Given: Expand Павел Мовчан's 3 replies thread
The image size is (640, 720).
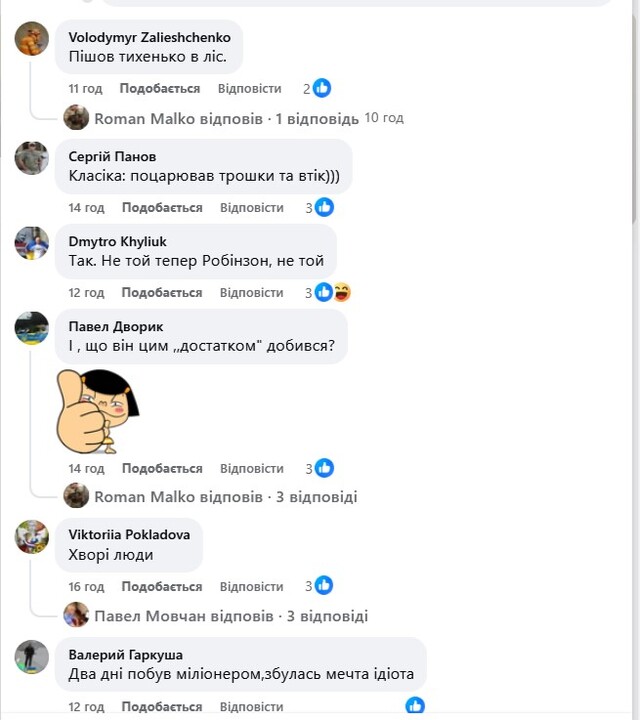Looking at the screenshot, I should pos(231,616).
